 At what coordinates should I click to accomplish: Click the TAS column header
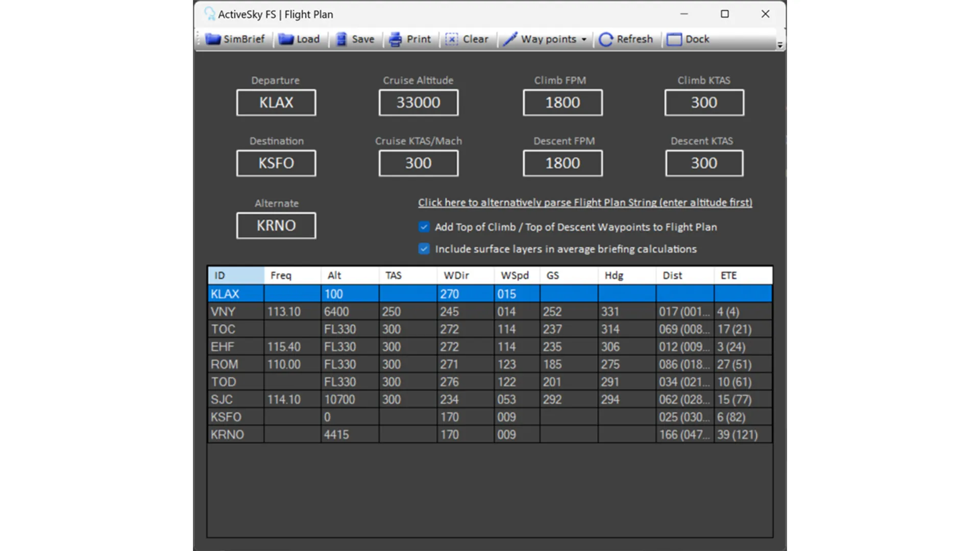point(408,275)
